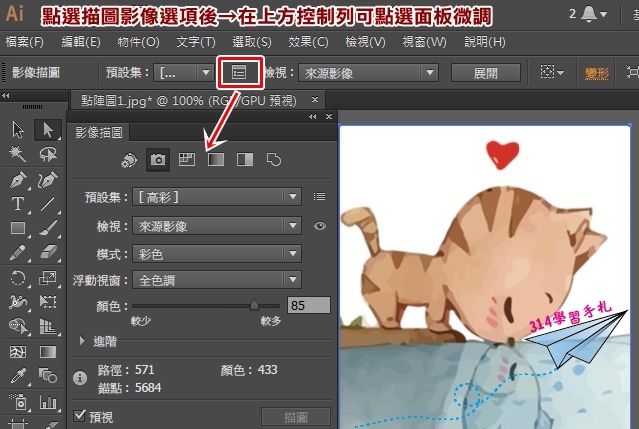Click the 描圖 trace button

click(x=295, y=417)
